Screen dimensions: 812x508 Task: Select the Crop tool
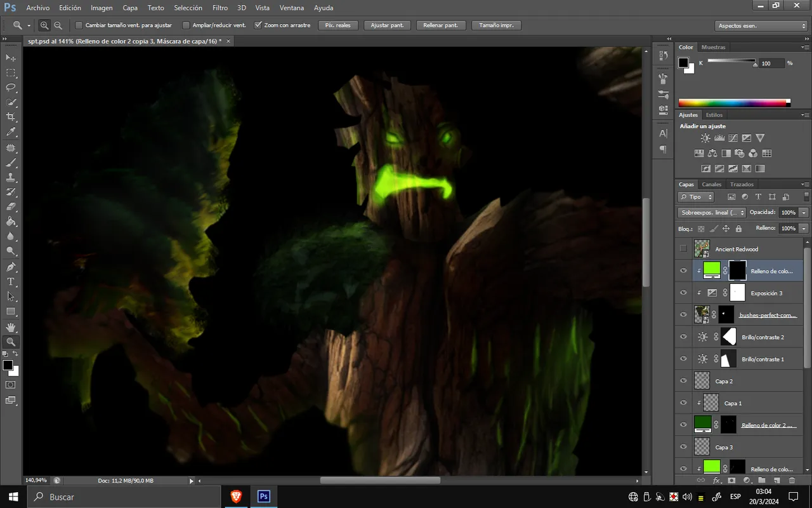(11, 117)
